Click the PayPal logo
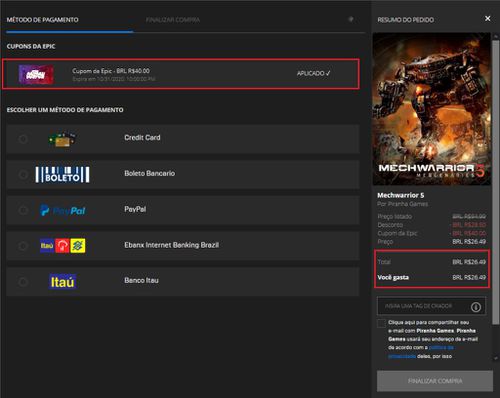 click(63, 211)
